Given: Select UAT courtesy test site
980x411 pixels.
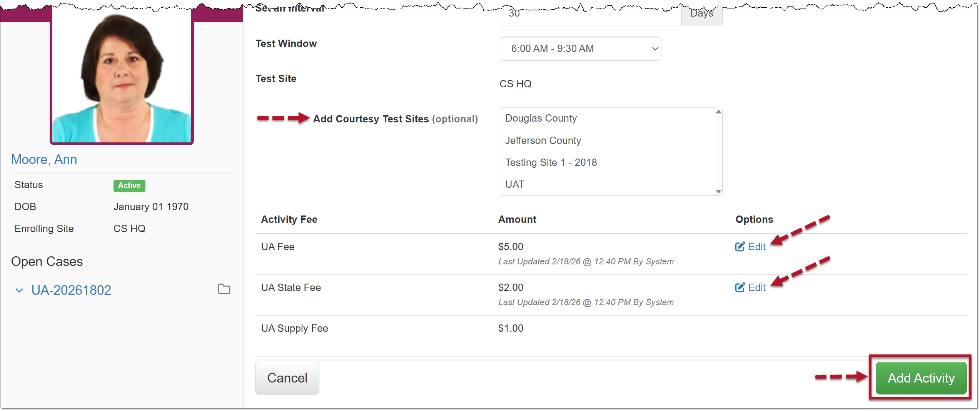Looking at the screenshot, I should click(514, 184).
